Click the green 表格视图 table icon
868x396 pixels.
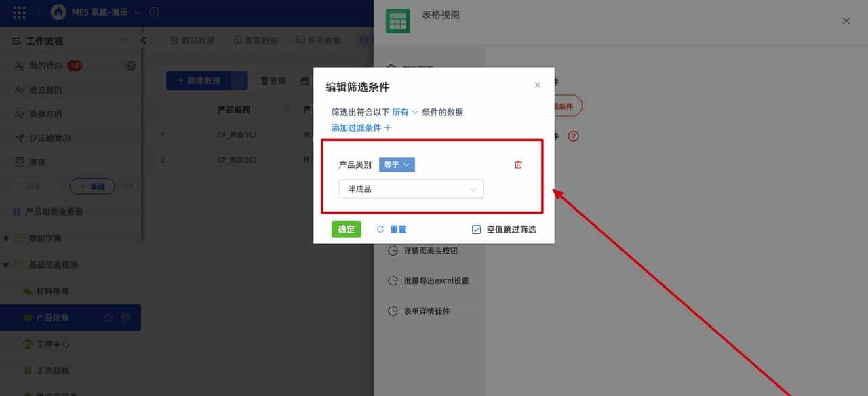point(397,20)
